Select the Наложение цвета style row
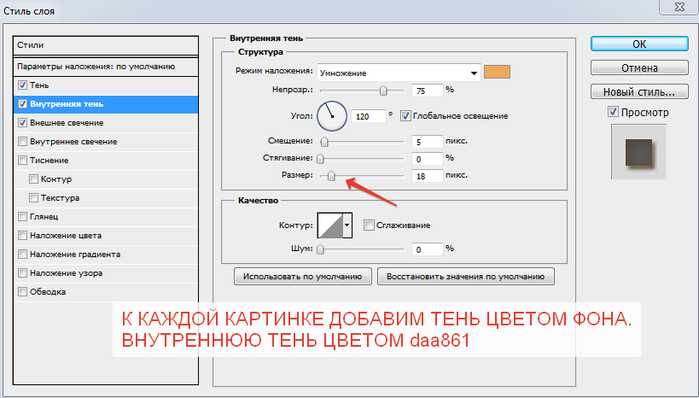Screen dimensions: 699x398 tap(106, 235)
